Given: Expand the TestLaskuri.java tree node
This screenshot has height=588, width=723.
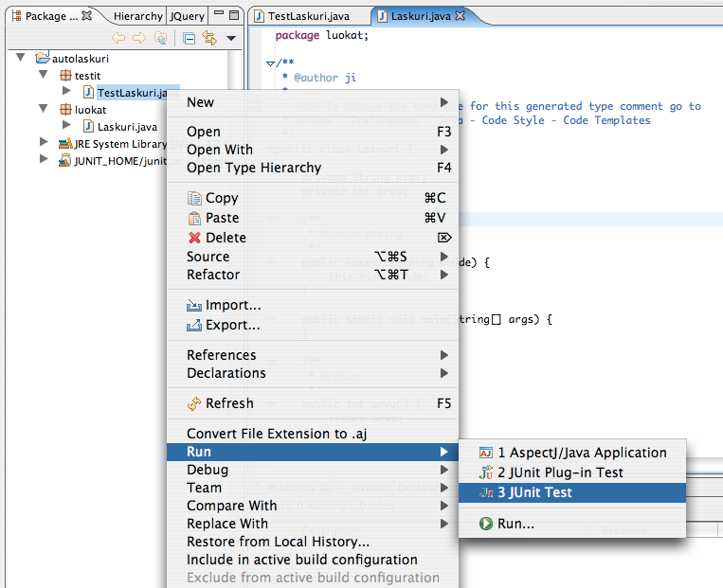Looking at the screenshot, I should coord(67,91).
